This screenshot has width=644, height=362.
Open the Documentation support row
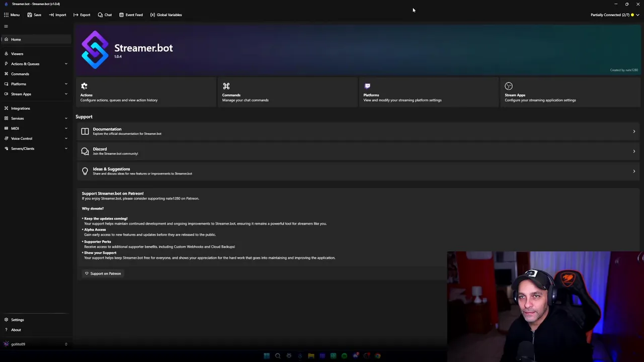pos(358,131)
